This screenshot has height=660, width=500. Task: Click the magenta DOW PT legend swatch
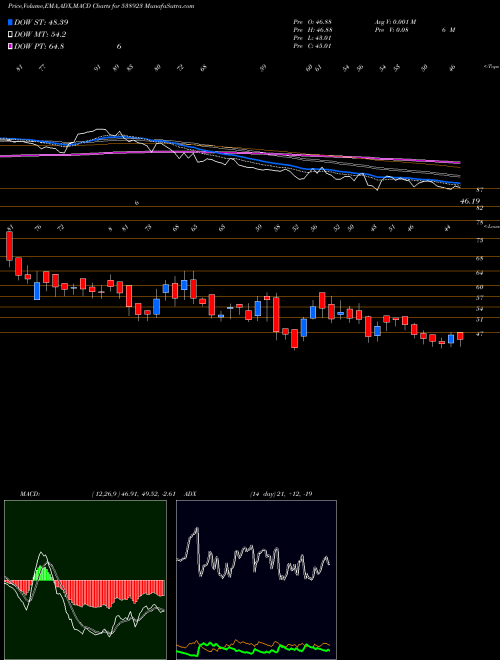10,46
